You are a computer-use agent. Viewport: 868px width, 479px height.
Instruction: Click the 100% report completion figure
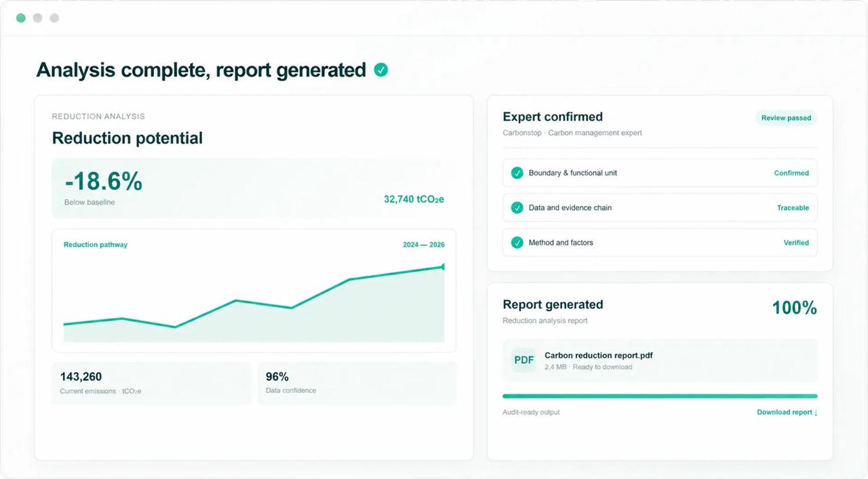pyautogui.click(x=794, y=308)
